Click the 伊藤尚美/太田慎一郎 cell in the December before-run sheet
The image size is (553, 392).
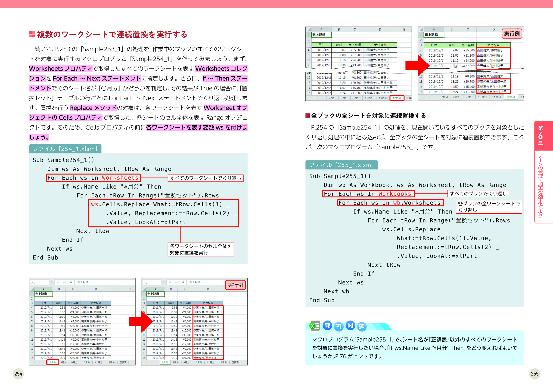(x=380, y=83)
